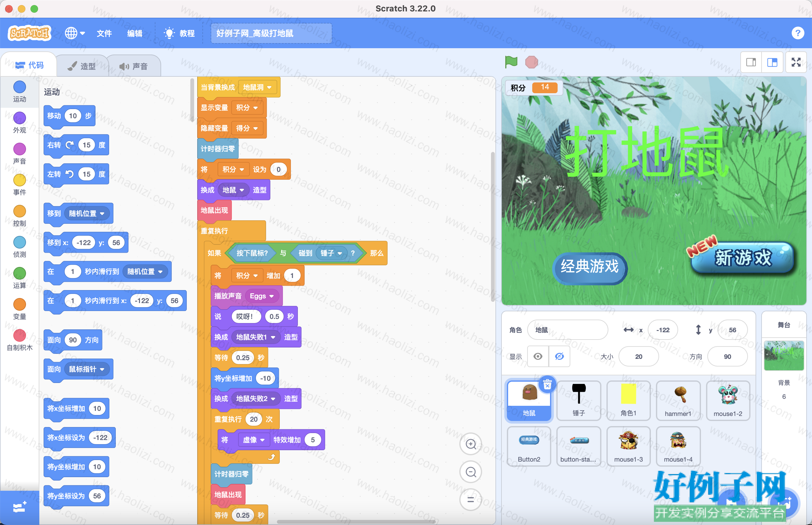Switch to small stage layout

point(751,62)
